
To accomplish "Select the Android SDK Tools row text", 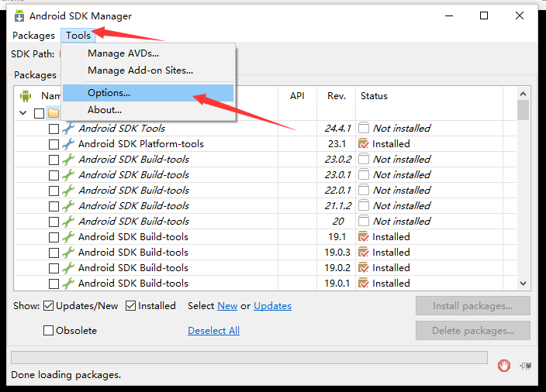I will 122,129.
